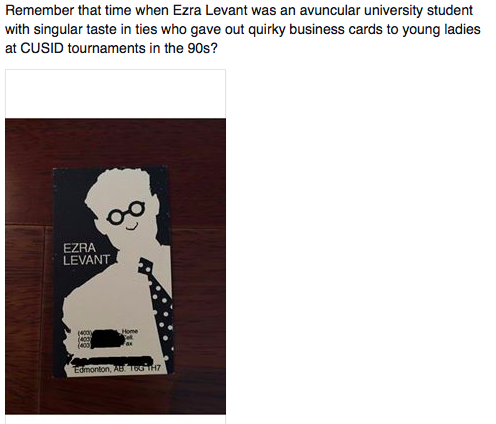Click the Home label beside the phone numbers

(130, 331)
